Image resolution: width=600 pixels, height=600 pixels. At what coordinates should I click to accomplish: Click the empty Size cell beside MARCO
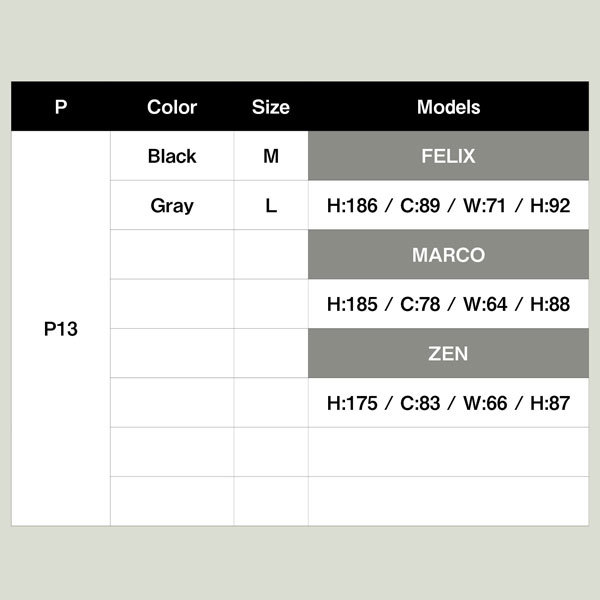[271, 255]
